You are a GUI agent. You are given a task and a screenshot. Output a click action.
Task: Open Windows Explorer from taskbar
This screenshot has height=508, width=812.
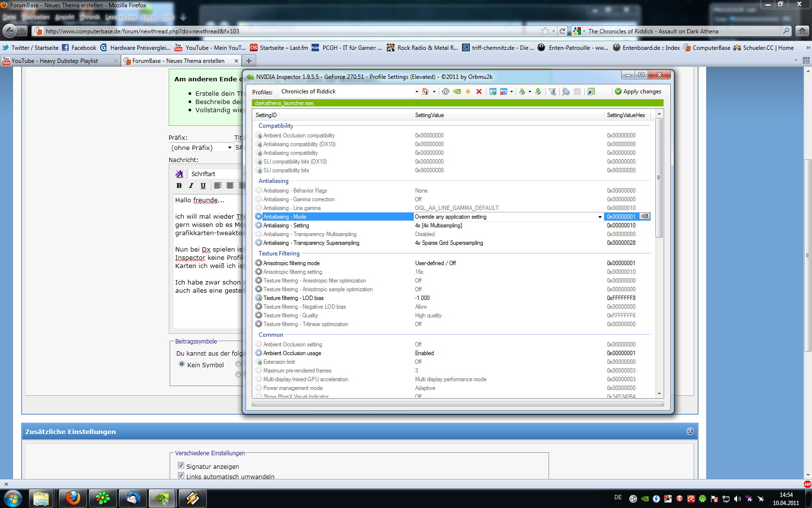41,498
